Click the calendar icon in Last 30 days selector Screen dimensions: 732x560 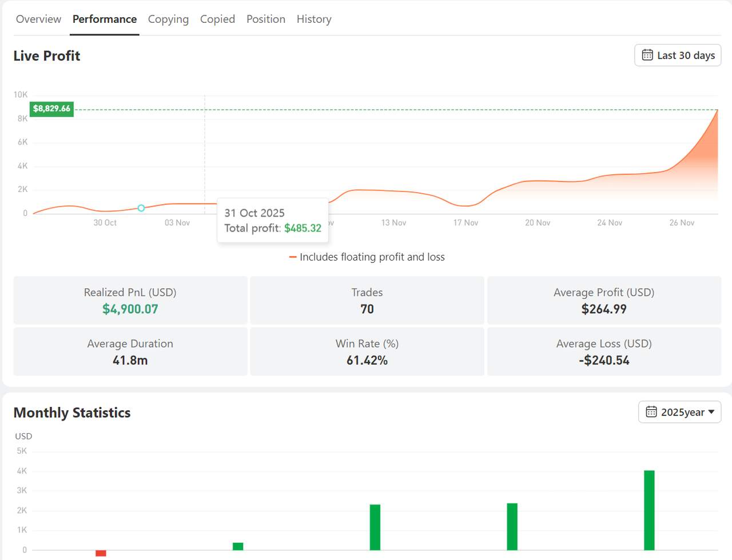tap(647, 55)
